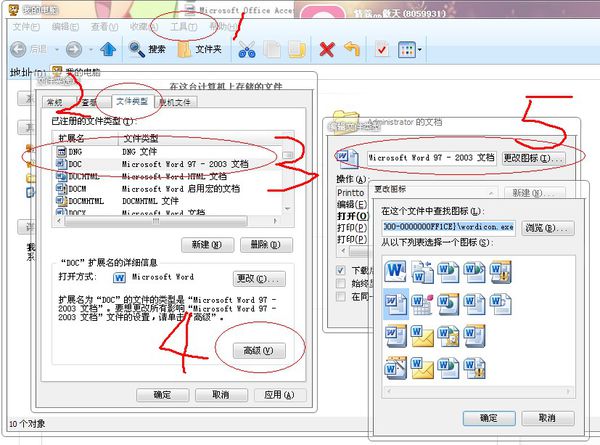Viewport: 600px width, 445px height.
Task: Go up one folder level with blue arrow
Action: [x=108, y=49]
